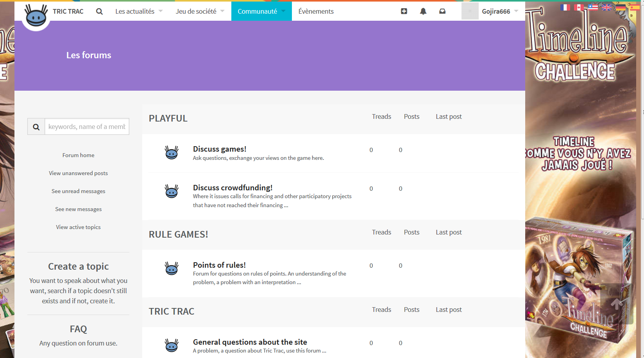This screenshot has height=358, width=644.
Task: Choose the United Kingdom flag
Action: click(x=606, y=7)
